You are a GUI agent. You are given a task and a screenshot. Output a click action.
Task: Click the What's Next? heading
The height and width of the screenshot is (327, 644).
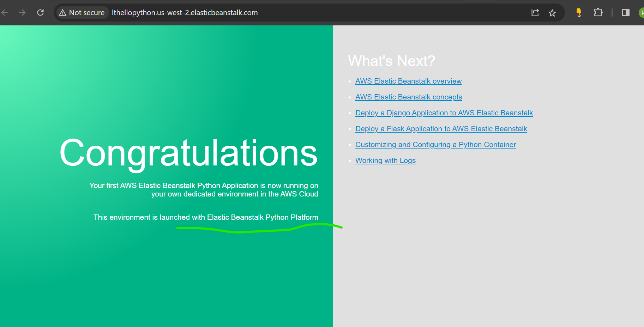(391, 61)
